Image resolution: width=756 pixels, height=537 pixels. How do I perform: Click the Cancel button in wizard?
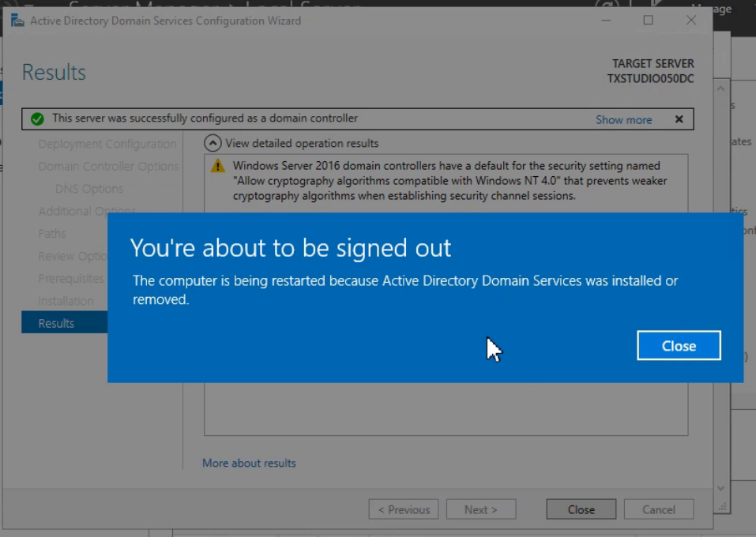(x=659, y=509)
